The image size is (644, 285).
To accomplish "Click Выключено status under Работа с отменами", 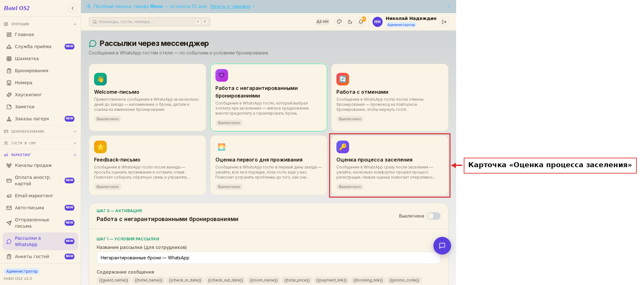I will [x=350, y=119].
